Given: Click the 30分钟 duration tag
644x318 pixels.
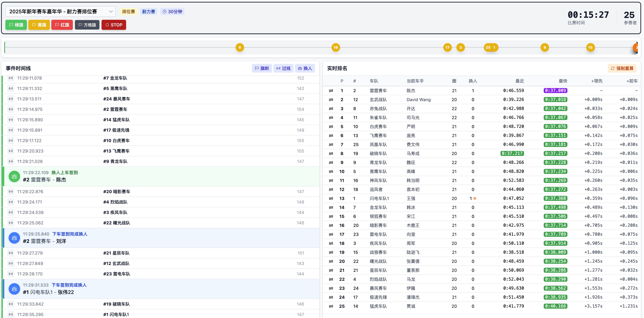Looking at the screenshot, I should (x=172, y=11).
